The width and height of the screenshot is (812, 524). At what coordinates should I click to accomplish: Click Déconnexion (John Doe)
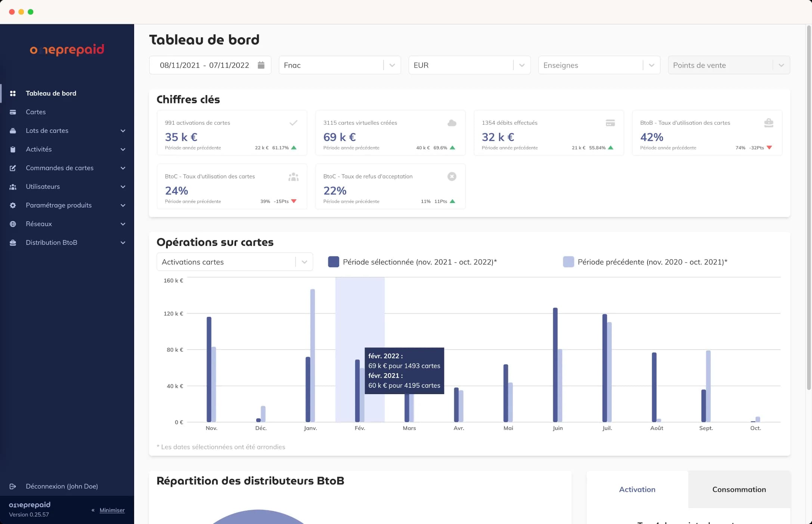(x=62, y=486)
